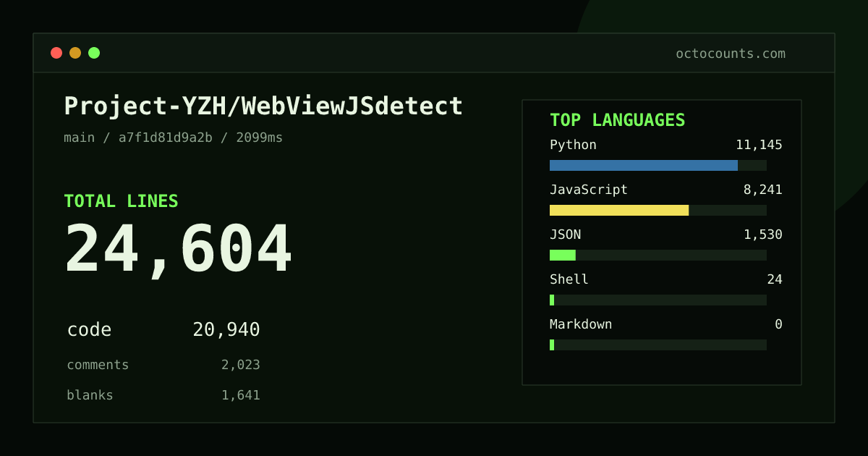
Task: Click the Shell progress bar
Action: pyautogui.click(x=658, y=300)
